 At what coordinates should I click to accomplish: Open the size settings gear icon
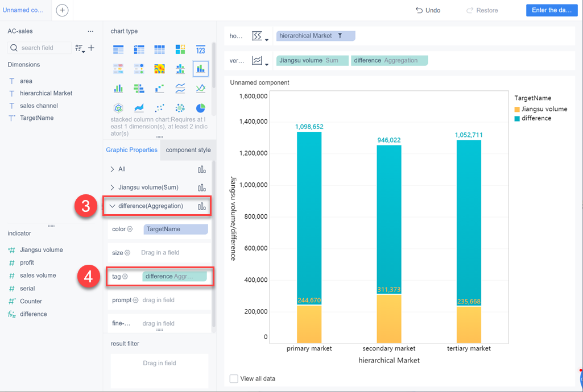click(127, 252)
